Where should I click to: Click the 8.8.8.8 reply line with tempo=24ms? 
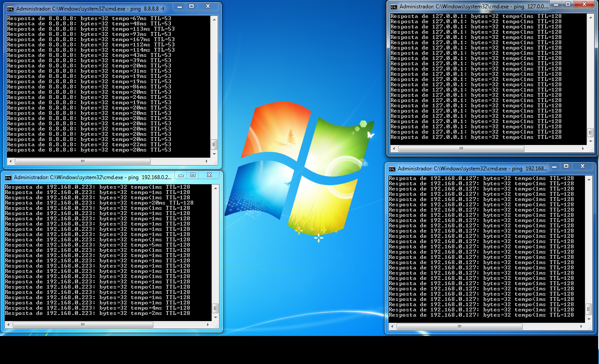(89, 97)
